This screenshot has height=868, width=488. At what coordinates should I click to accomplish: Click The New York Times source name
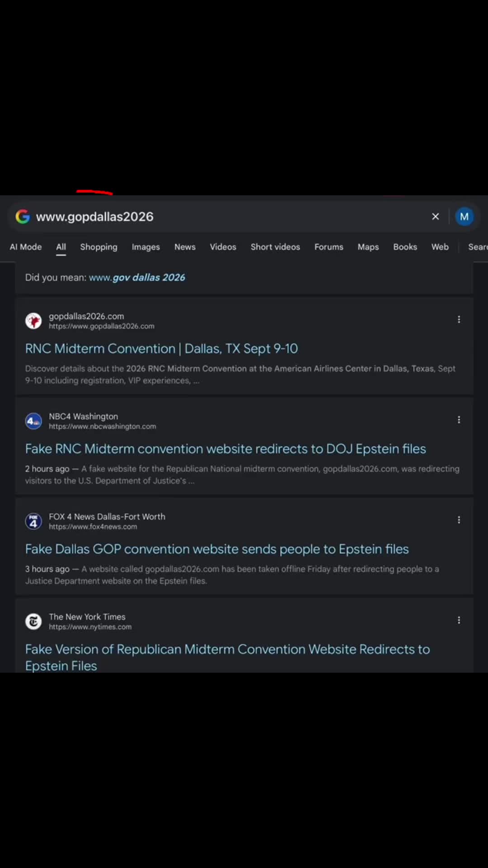pos(87,617)
